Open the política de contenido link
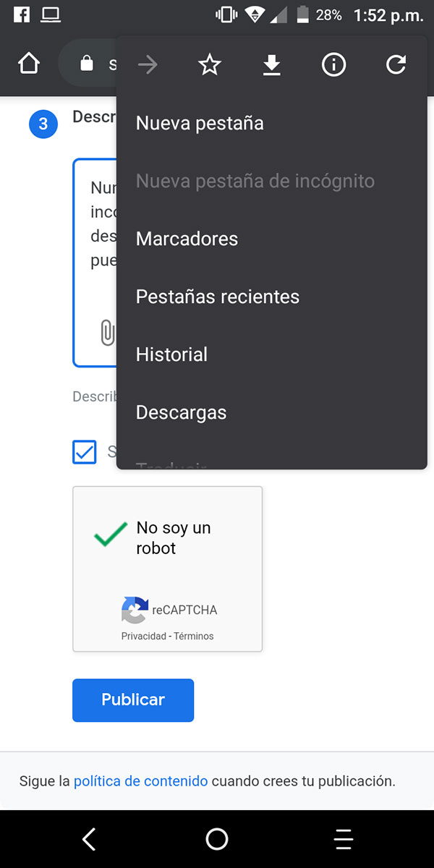The width and height of the screenshot is (434, 868). (140, 781)
